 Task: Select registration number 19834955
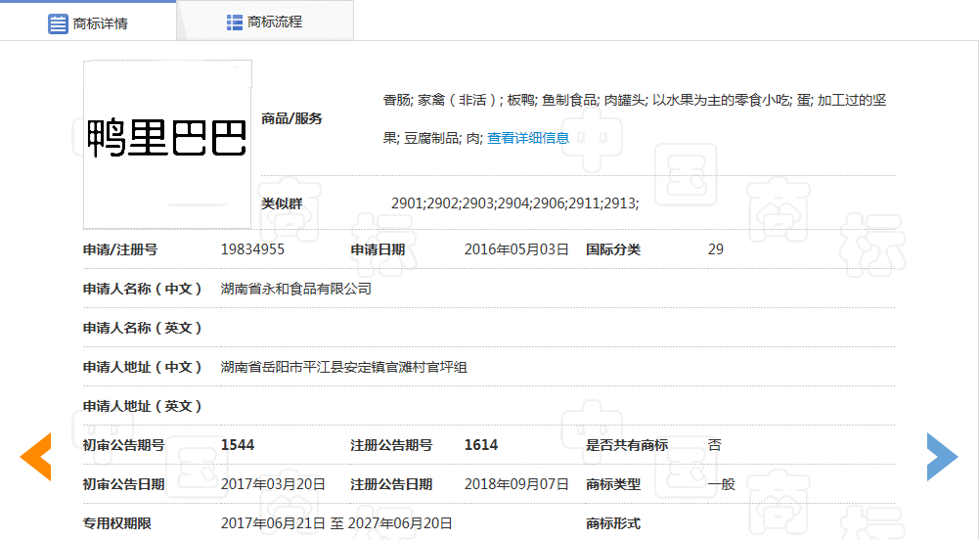coord(252,249)
